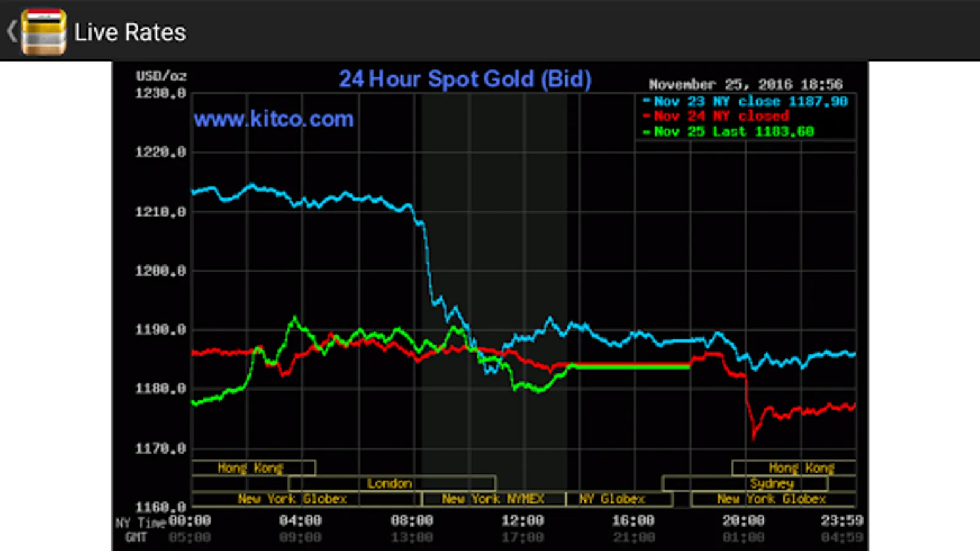
Task: Tap the NY Time axis label
Action: [x=141, y=523]
